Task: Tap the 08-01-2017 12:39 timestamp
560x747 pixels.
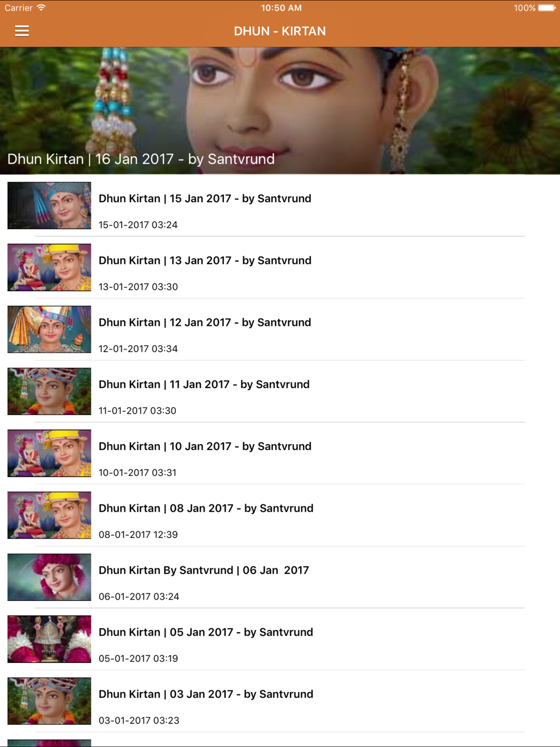Action: 138,534
